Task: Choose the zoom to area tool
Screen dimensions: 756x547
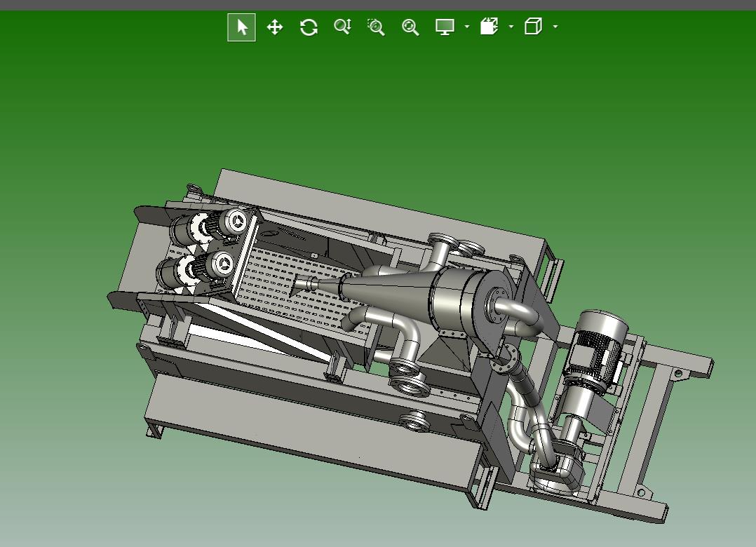Action: tap(376, 27)
